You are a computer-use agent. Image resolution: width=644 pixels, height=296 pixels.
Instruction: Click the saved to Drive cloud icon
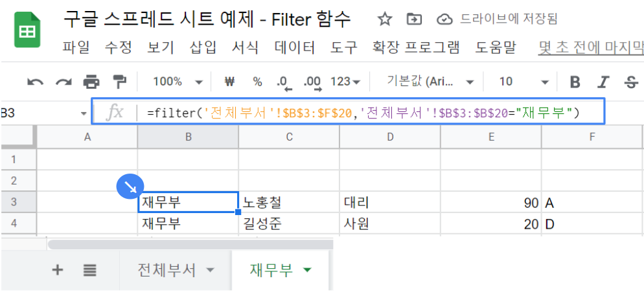444,19
